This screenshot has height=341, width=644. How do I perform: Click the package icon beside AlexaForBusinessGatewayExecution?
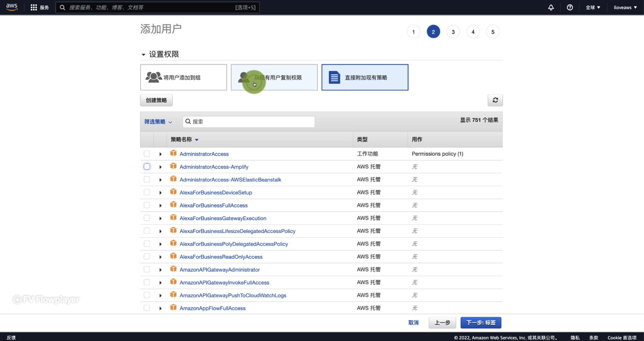coord(173,217)
